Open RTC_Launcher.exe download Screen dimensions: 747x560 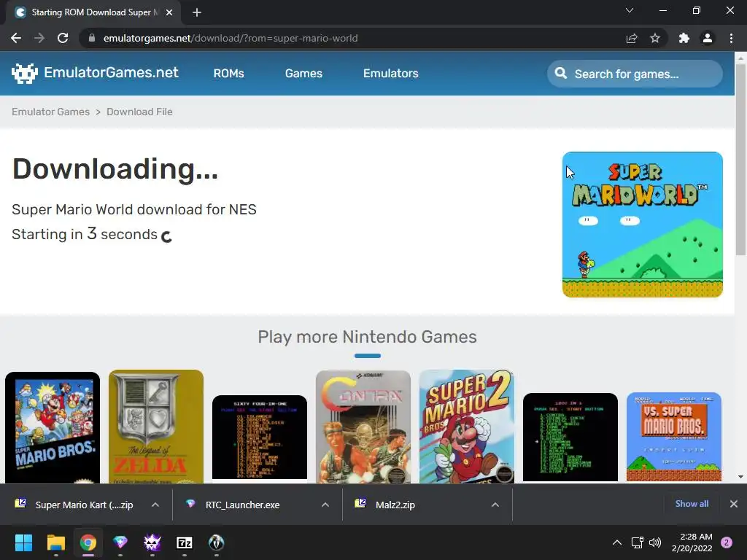tap(242, 505)
